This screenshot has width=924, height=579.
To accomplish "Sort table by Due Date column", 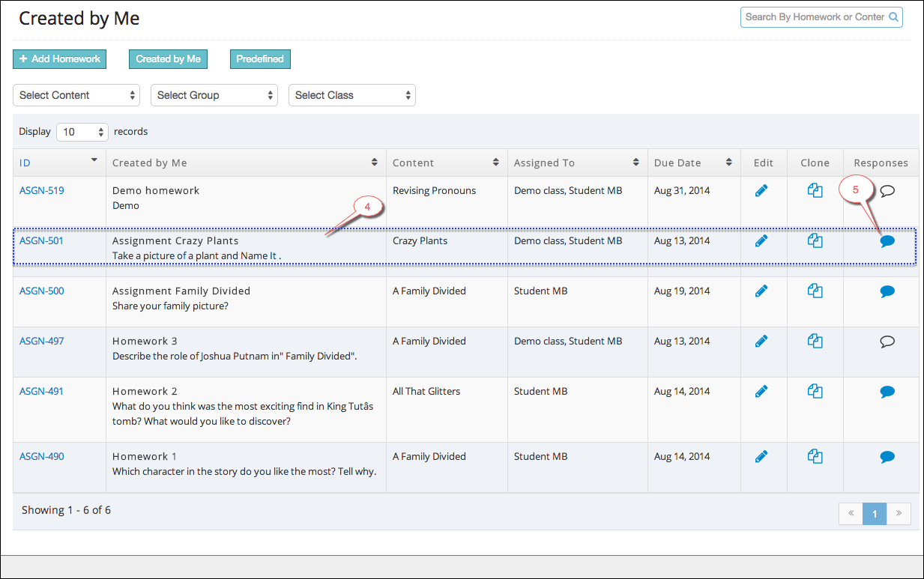I will pyautogui.click(x=694, y=163).
